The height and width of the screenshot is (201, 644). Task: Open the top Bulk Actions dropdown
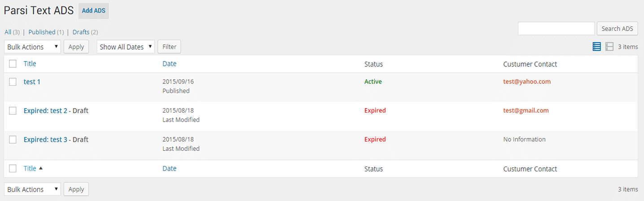(x=32, y=47)
